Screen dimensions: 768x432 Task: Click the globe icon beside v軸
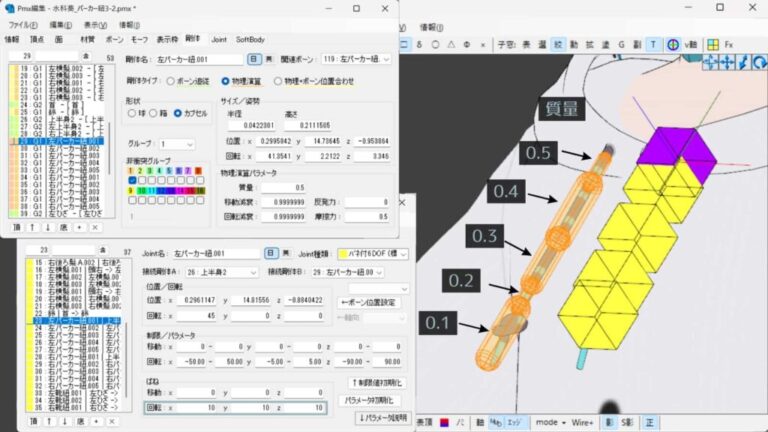coord(674,45)
